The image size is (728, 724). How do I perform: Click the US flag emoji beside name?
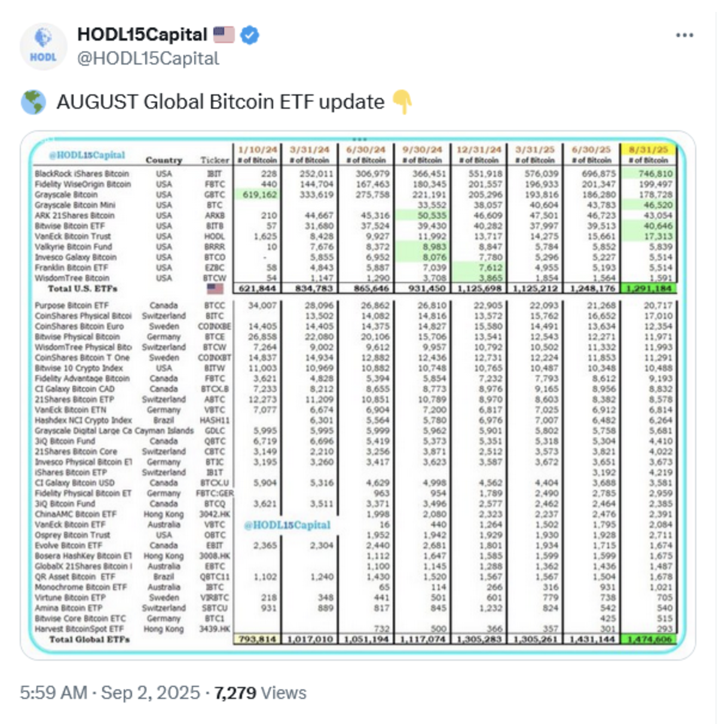click(224, 35)
